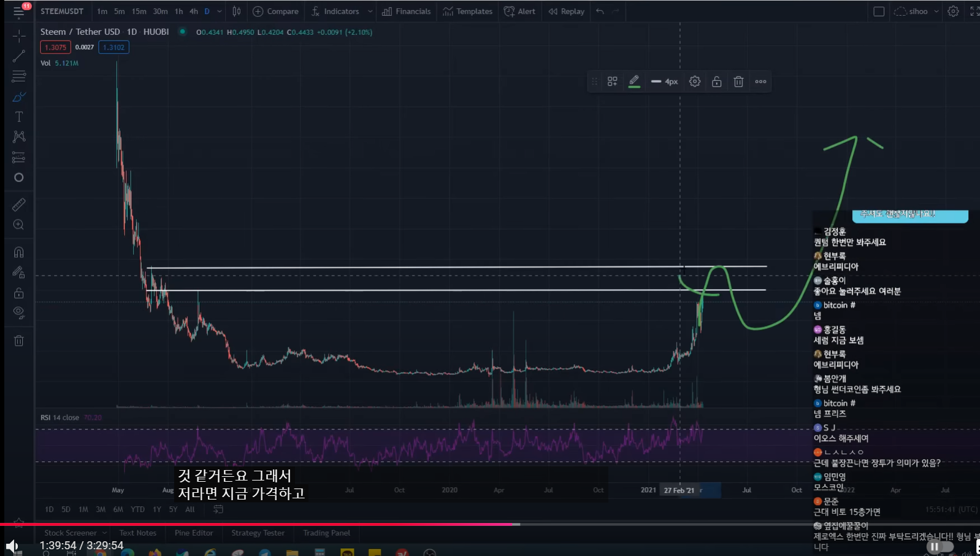Screen dimensions: 980x556
Task: Select the trend line tool
Action: [x=19, y=56]
